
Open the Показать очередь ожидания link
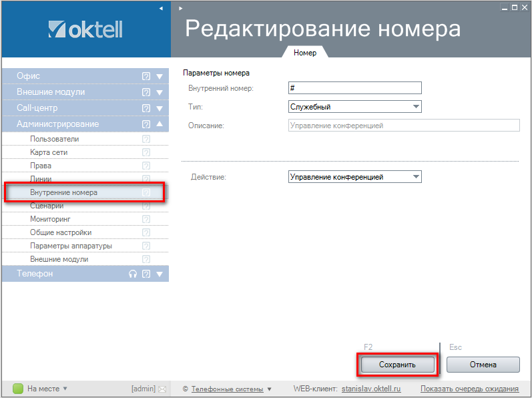(469, 389)
